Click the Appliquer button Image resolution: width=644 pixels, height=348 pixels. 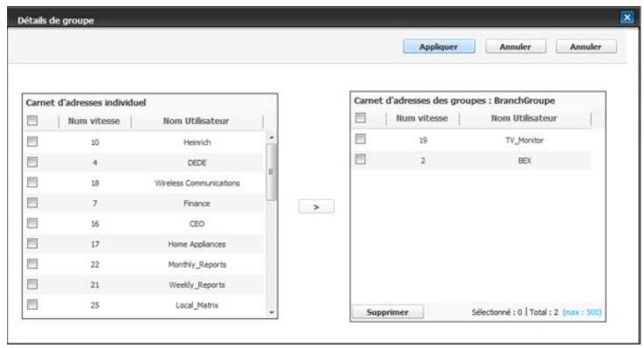tap(439, 47)
